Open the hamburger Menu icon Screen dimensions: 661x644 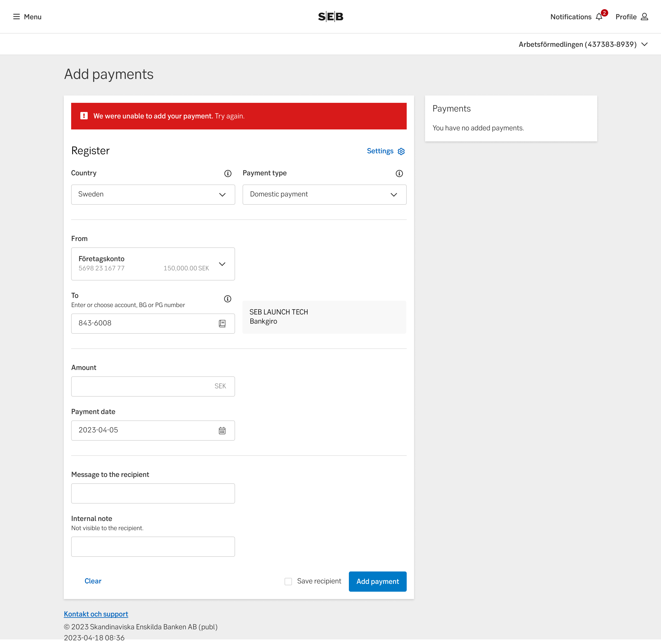pyautogui.click(x=16, y=17)
